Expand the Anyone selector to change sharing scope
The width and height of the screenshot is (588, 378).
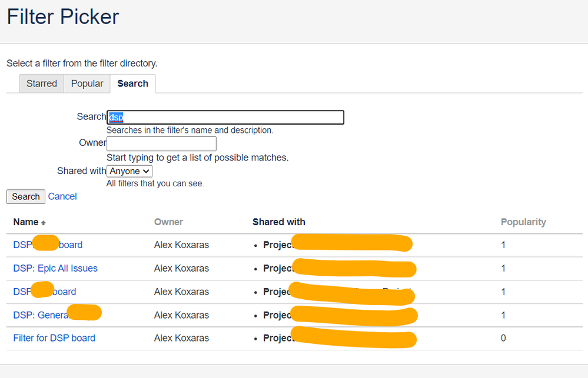click(x=129, y=171)
